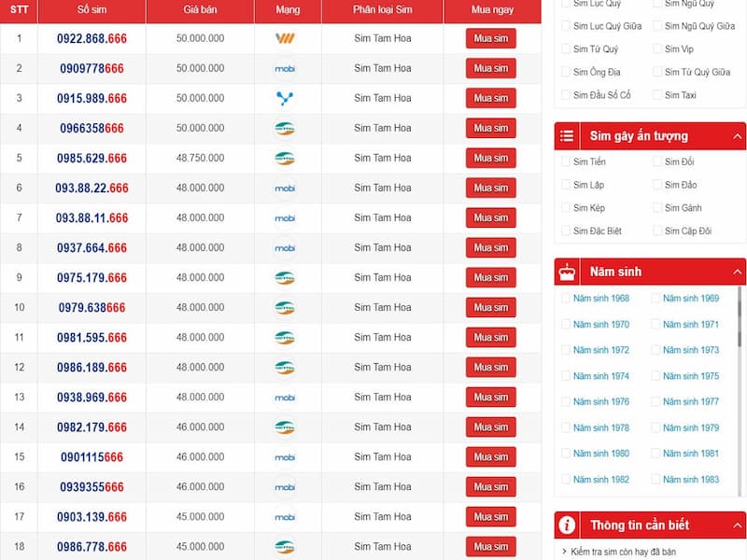Click the Vinaphone logo in row 3
The height and width of the screenshot is (560, 747).
tap(285, 98)
